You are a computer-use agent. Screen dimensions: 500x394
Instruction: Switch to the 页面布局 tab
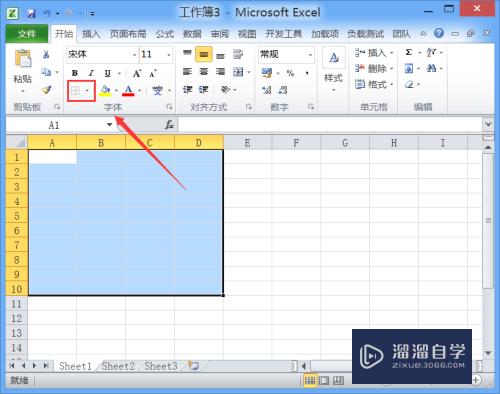(x=128, y=34)
